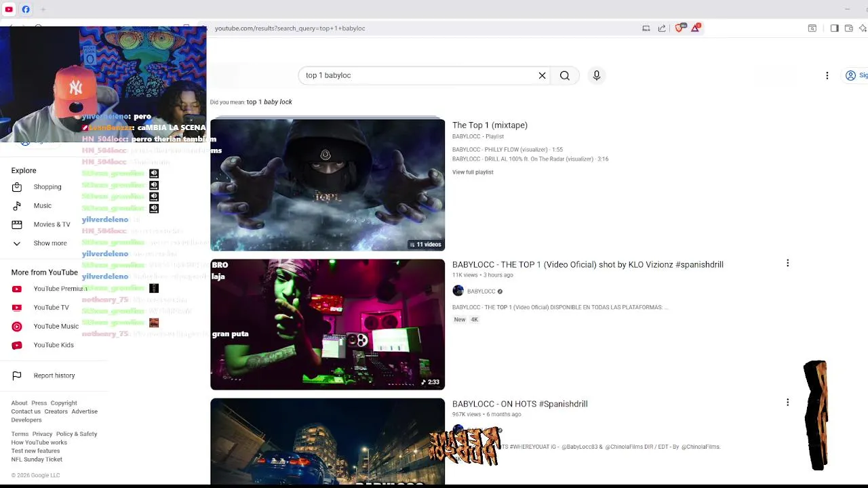Viewport: 868px width, 488px height.
Task: Open the YouTube browser tab
Action: 9,9
